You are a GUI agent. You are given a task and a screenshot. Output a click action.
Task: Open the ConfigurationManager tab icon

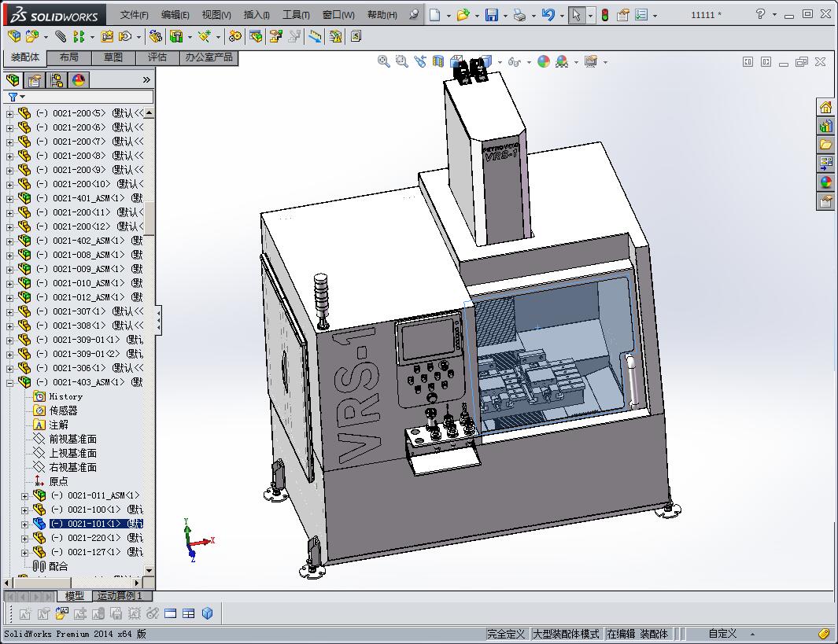pos(57,80)
